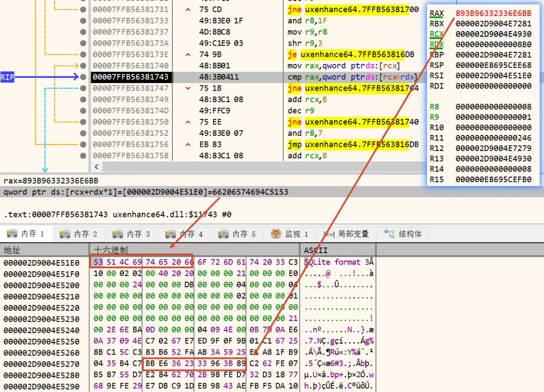Switch to the 内存 4 tab
This screenshot has width=544, height=392.
click(185, 234)
